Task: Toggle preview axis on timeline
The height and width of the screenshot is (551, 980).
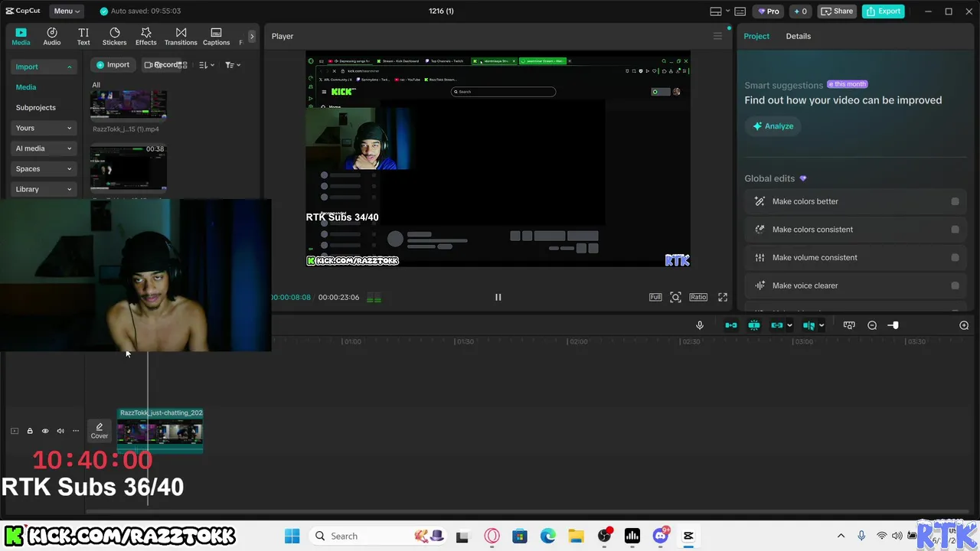Action: pyautogui.click(x=808, y=325)
